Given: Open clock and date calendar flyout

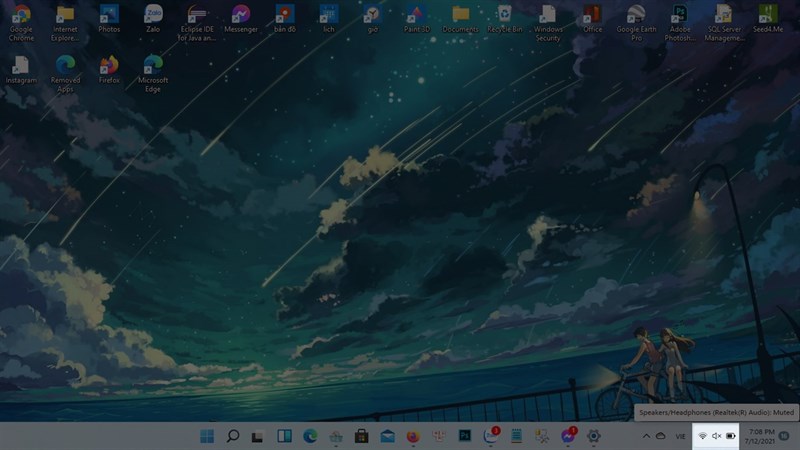Looking at the screenshot, I should [761, 437].
